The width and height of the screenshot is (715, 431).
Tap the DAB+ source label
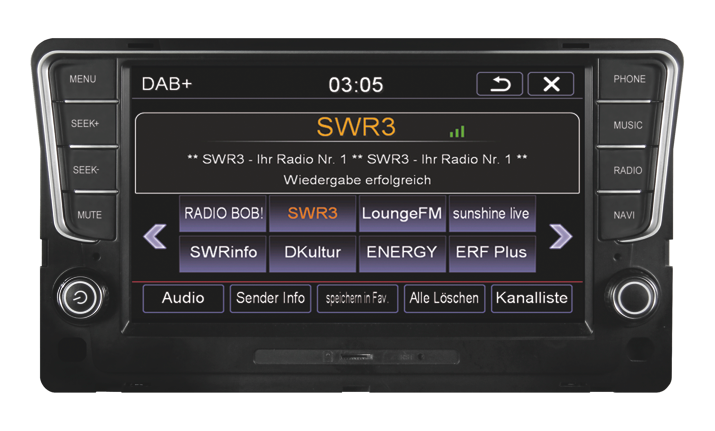[167, 84]
